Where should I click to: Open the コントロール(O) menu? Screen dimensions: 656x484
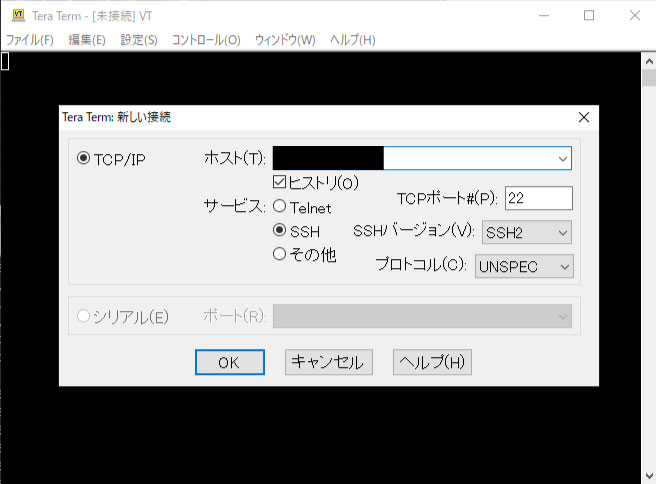coord(206,40)
